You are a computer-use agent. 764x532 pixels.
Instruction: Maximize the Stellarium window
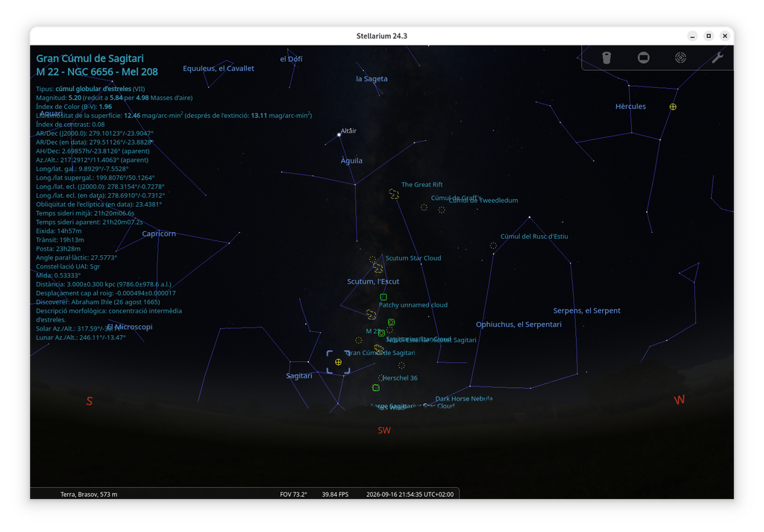coord(709,36)
